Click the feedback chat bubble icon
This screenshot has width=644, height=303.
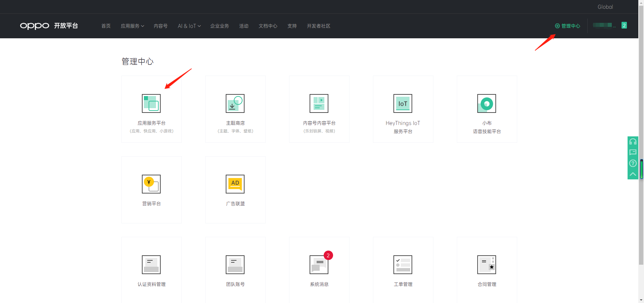tap(633, 153)
